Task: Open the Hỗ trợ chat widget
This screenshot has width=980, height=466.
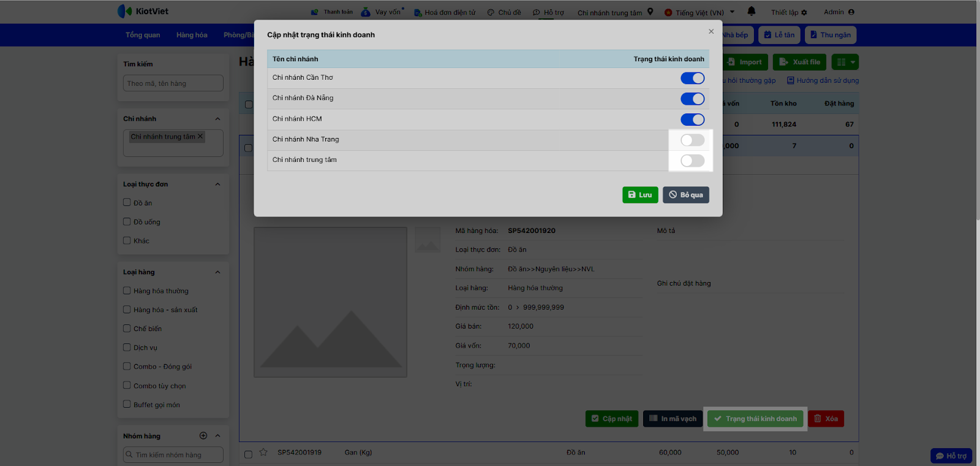Action: [951, 456]
